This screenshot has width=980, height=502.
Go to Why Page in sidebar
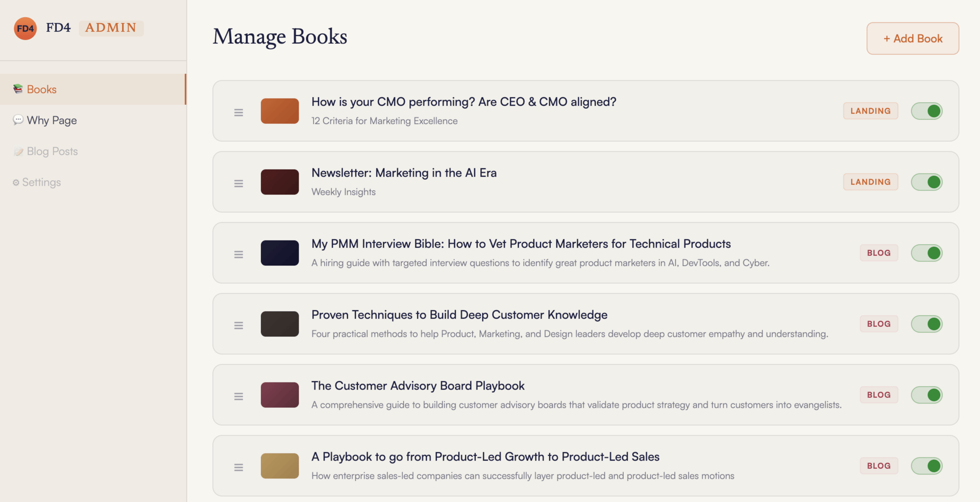click(x=52, y=121)
